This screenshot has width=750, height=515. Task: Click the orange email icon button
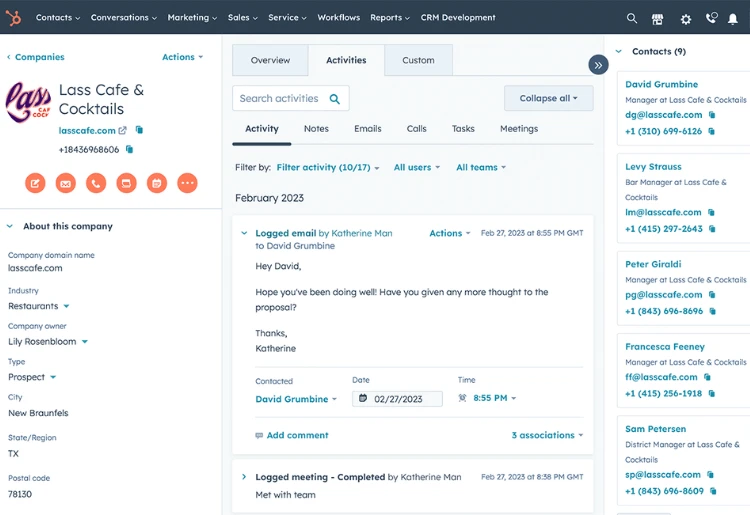pos(65,183)
